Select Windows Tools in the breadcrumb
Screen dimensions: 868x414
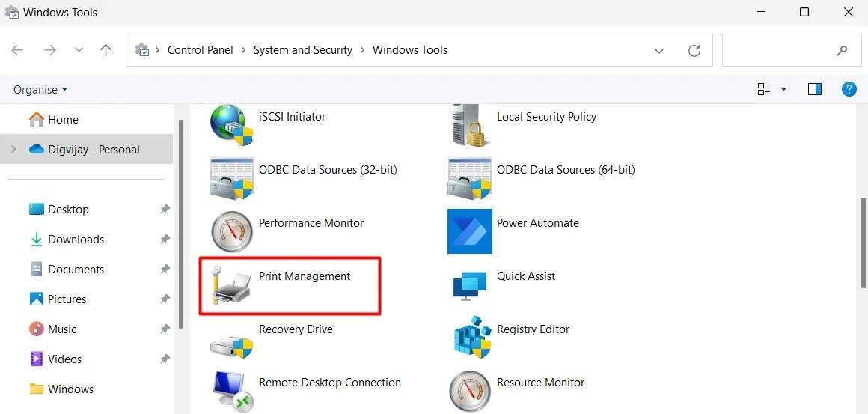[409, 50]
